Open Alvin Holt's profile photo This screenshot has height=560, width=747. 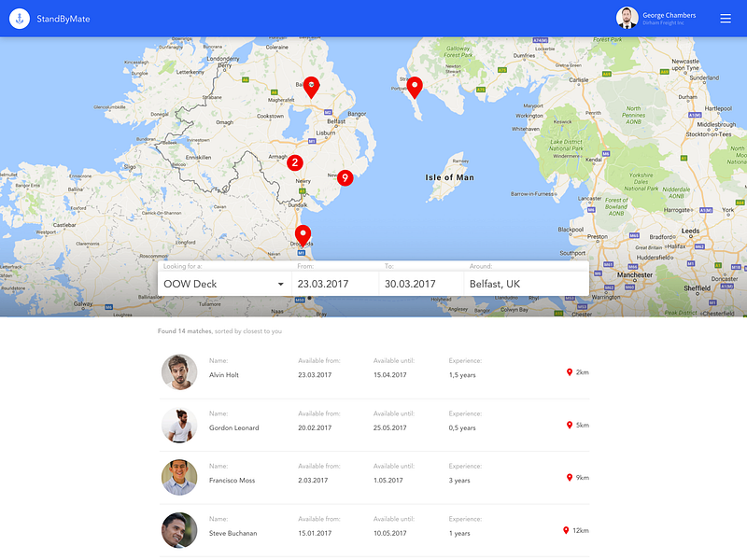coord(179,371)
